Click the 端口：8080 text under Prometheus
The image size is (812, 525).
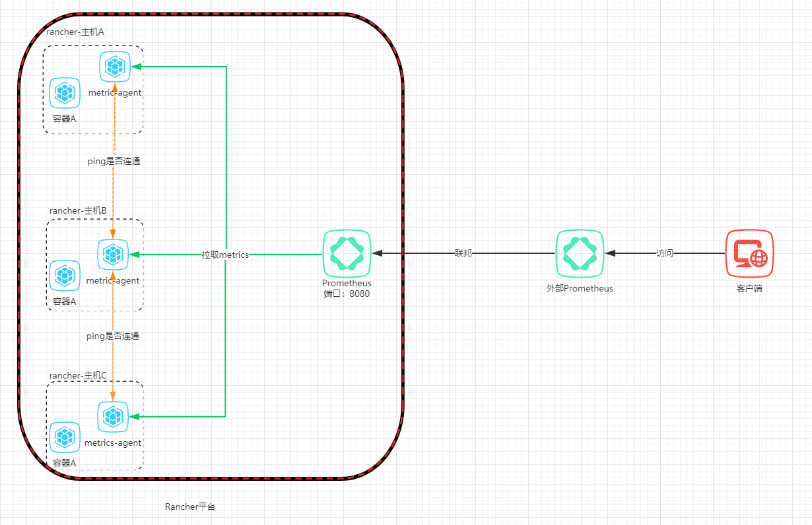[x=347, y=293]
